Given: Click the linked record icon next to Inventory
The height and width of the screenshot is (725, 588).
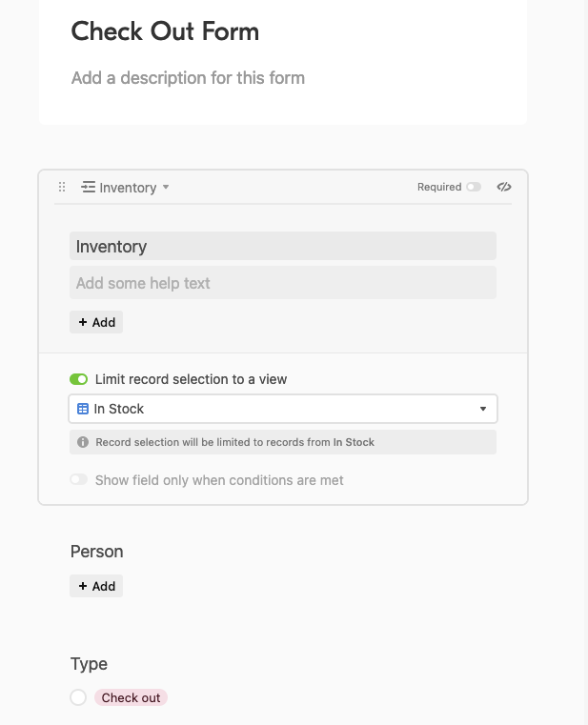Looking at the screenshot, I should (x=88, y=188).
